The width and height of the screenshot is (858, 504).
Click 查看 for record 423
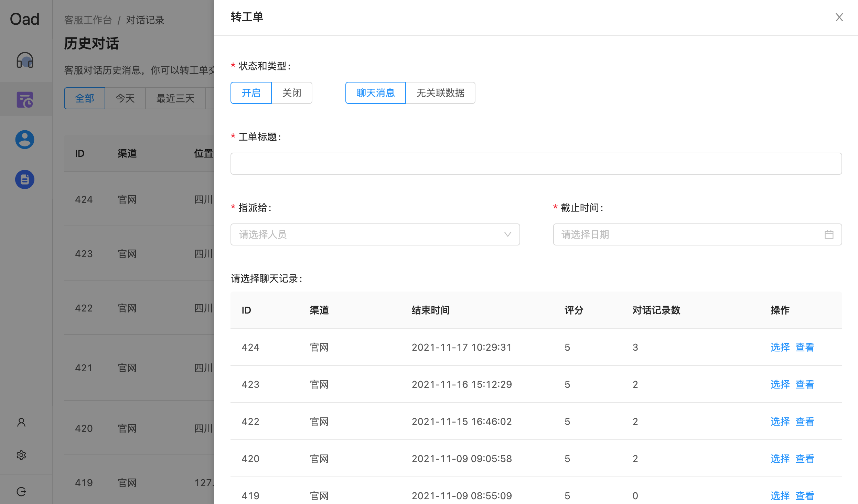pyautogui.click(x=805, y=384)
